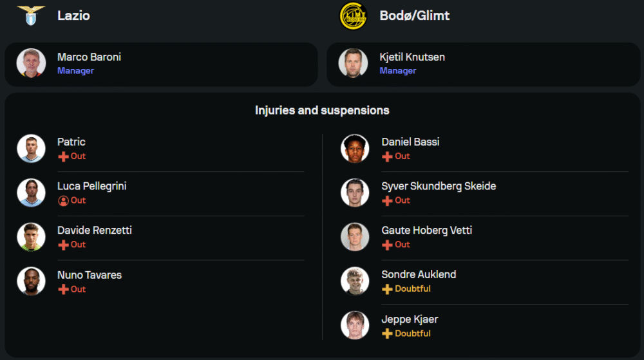Open Kjetil Knutsen's manager photo
This screenshot has width=644, height=360.
pyautogui.click(x=353, y=63)
